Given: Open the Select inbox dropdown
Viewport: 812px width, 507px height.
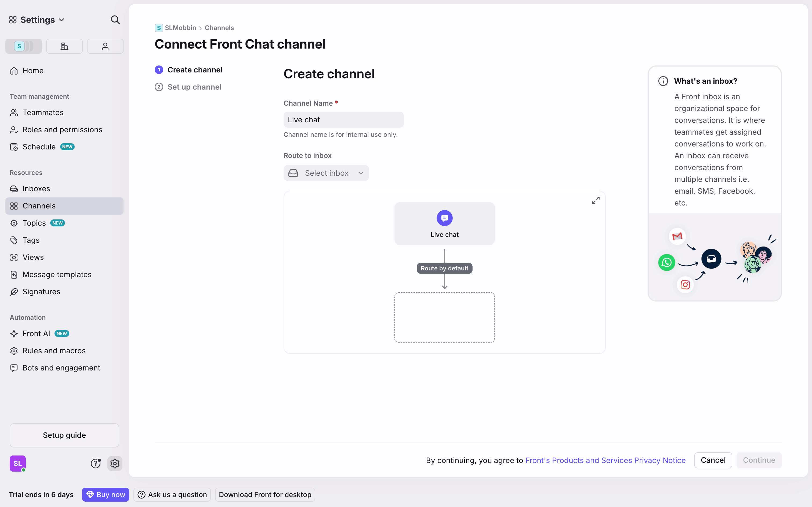Looking at the screenshot, I should [326, 173].
